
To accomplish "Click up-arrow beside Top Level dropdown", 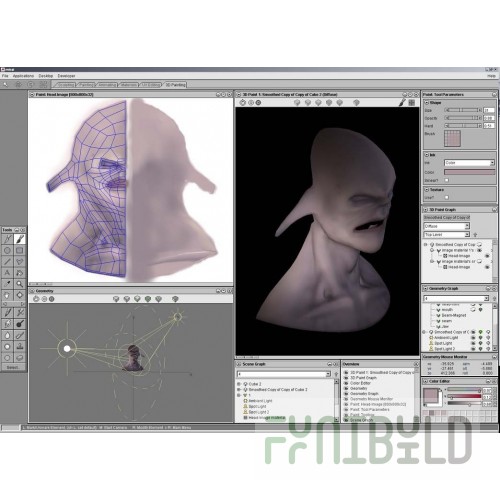I will (475, 235).
